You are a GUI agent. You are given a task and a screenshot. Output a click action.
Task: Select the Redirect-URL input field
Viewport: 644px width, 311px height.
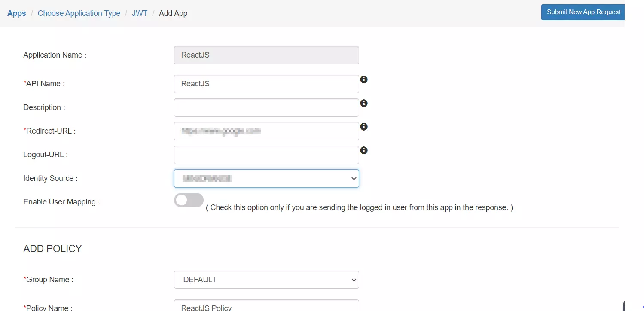pos(266,131)
